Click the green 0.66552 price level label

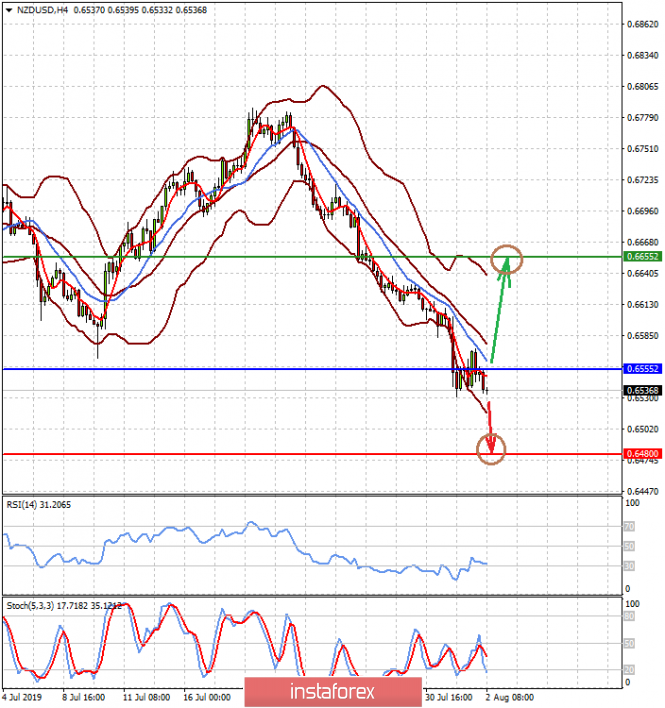pos(642,256)
